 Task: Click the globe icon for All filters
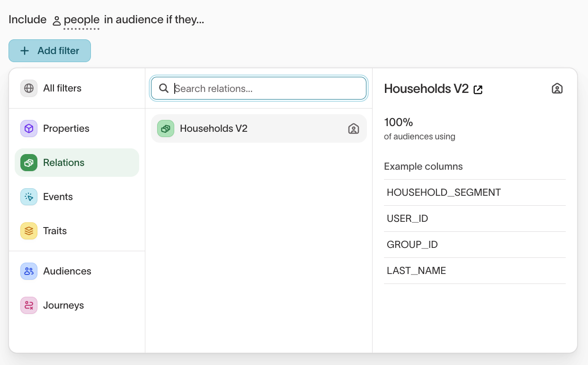(x=29, y=89)
